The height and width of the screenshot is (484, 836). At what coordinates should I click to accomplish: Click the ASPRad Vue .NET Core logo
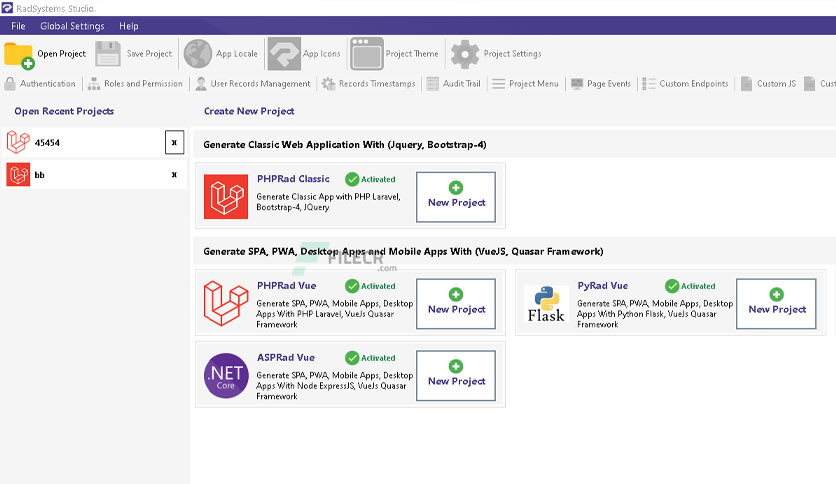[x=226, y=375]
